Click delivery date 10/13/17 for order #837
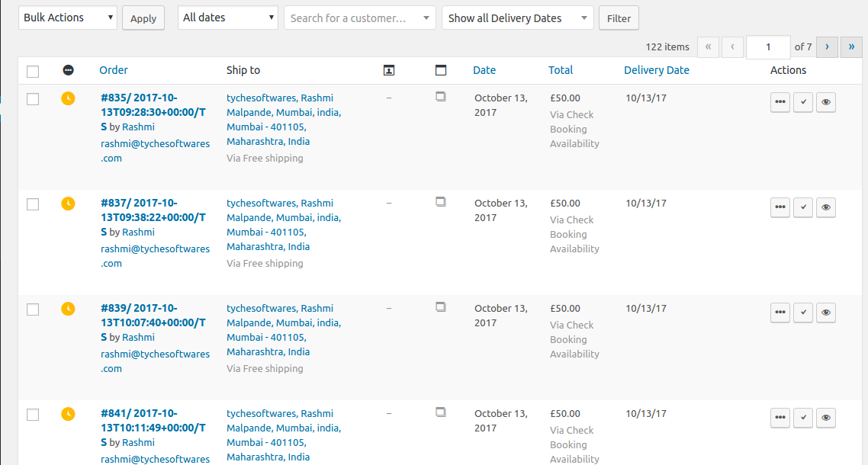 tap(646, 204)
